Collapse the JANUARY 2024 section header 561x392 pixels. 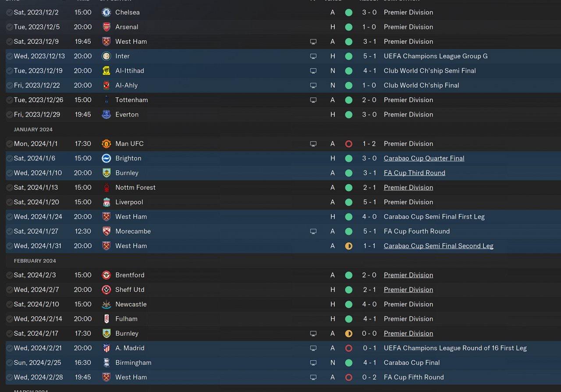click(x=33, y=129)
